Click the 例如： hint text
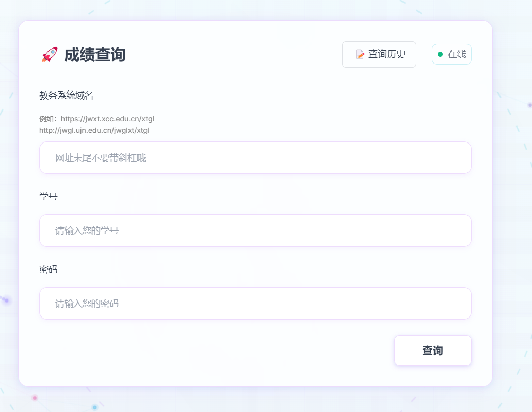 tap(50, 119)
